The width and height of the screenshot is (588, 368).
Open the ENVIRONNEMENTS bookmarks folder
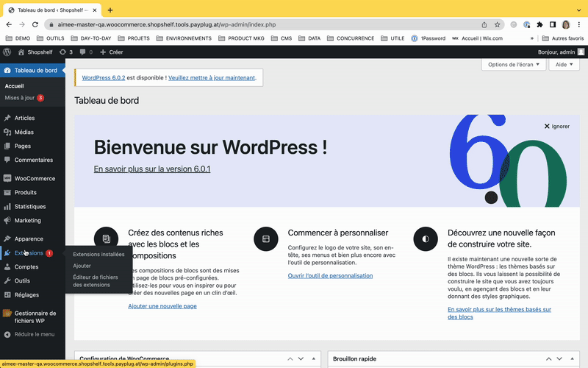pos(184,38)
